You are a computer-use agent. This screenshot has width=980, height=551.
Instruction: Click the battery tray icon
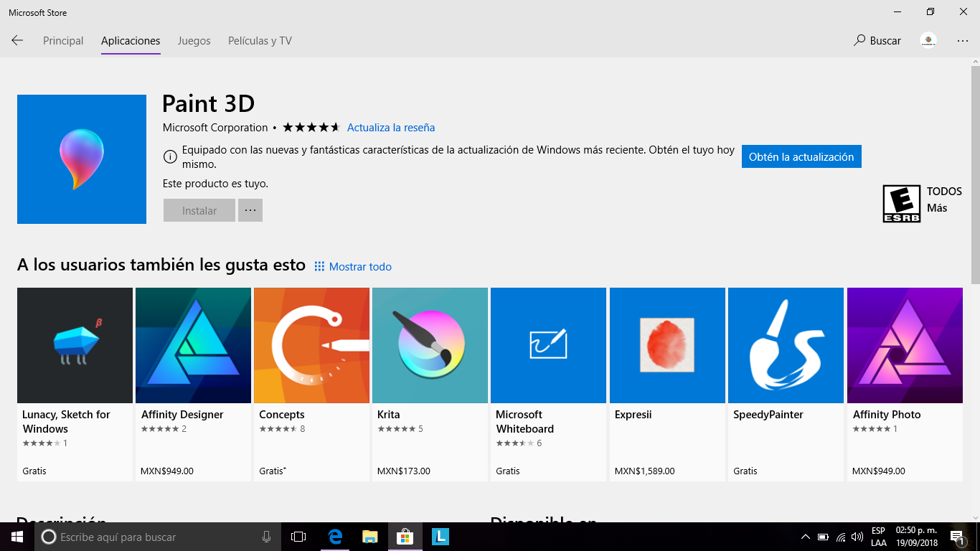(823, 537)
